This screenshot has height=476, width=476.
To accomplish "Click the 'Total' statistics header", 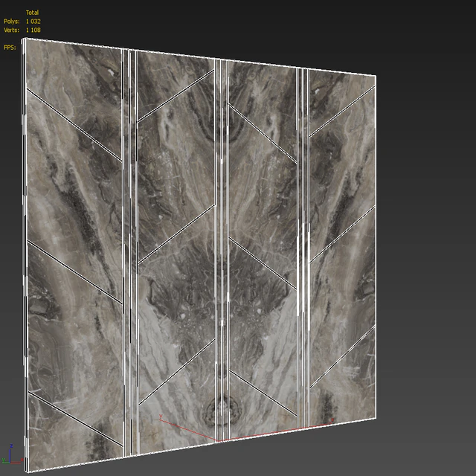I will click(x=32, y=13).
